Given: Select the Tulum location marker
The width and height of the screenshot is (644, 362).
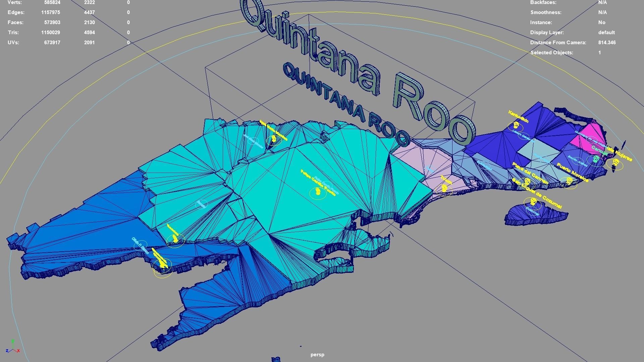Looking at the screenshot, I should point(444,189).
